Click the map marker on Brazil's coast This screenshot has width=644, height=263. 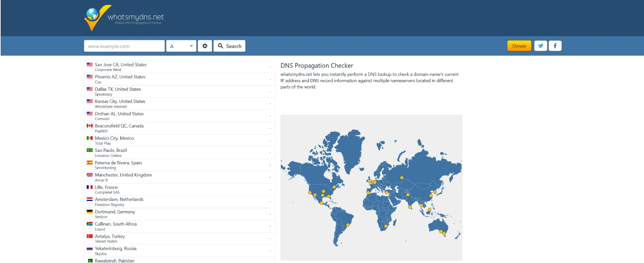(x=348, y=225)
